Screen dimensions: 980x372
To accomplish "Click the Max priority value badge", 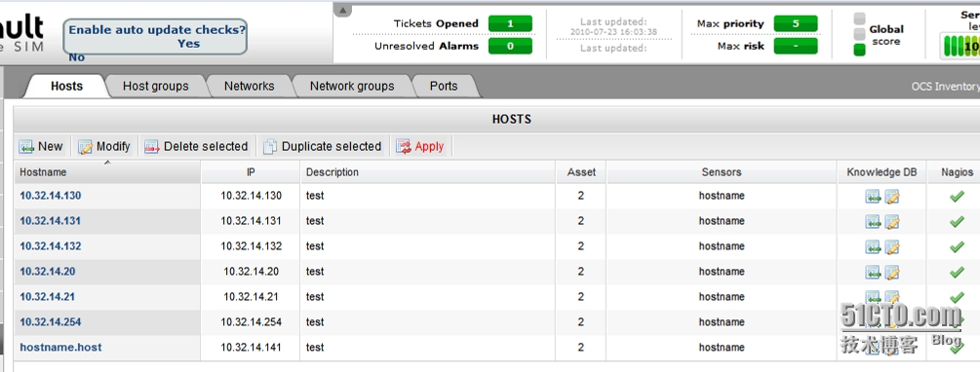I will click(796, 23).
